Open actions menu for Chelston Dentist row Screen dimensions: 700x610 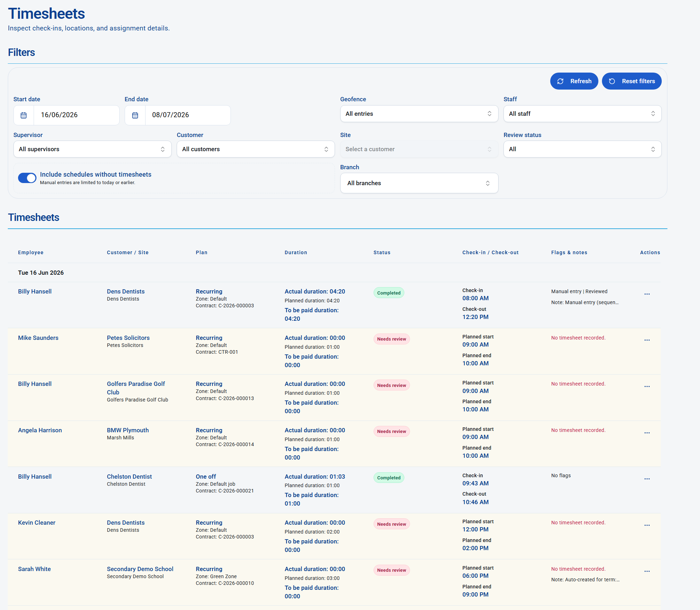point(647,479)
